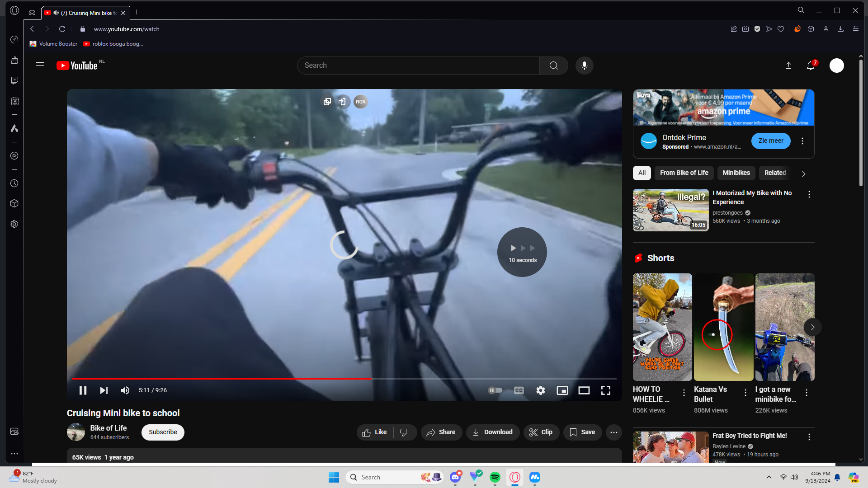This screenshot has width=868, height=488.
Task: Open History from the sidebar clock icon
Action: coord(14,183)
